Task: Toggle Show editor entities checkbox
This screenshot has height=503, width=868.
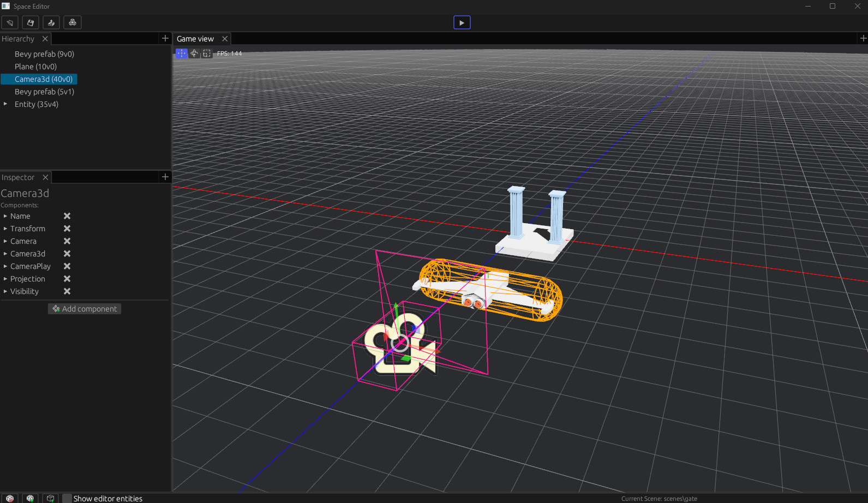Action: (x=67, y=499)
